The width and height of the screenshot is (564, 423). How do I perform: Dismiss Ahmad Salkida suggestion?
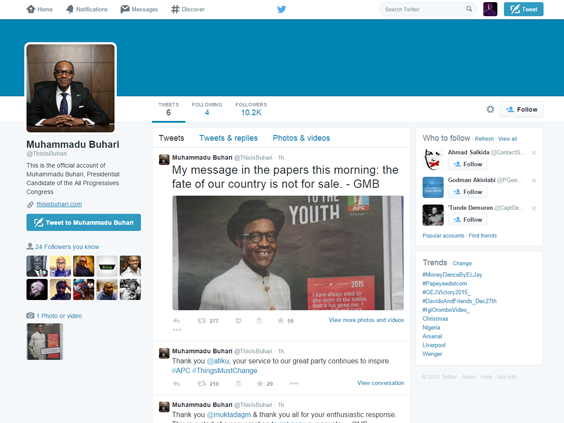(534, 153)
